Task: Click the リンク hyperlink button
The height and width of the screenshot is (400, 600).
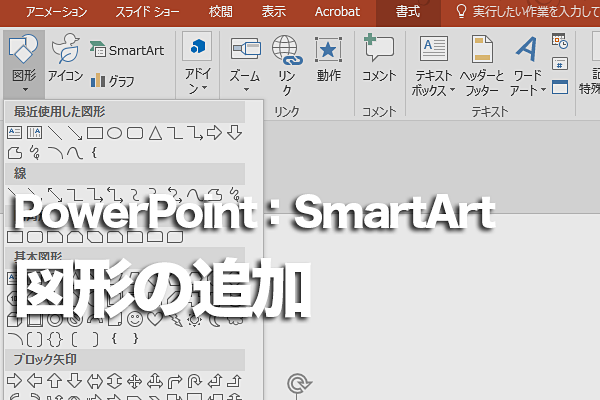Action: coord(287,65)
